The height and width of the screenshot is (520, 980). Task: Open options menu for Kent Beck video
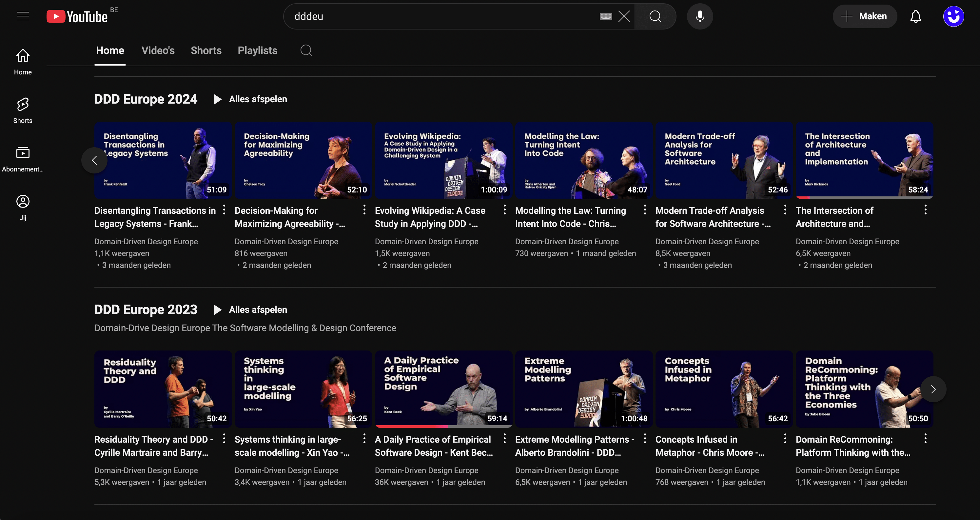(x=504, y=439)
